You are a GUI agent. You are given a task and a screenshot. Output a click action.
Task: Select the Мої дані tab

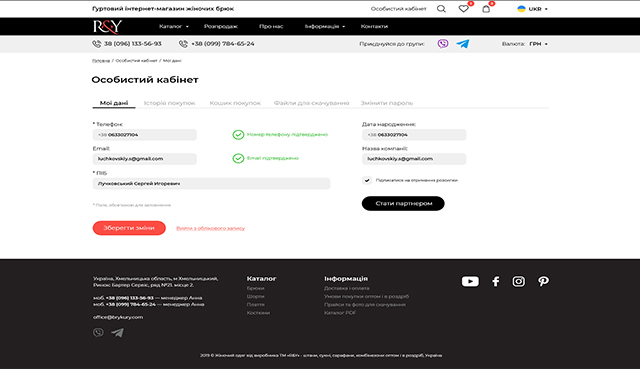(114, 103)
